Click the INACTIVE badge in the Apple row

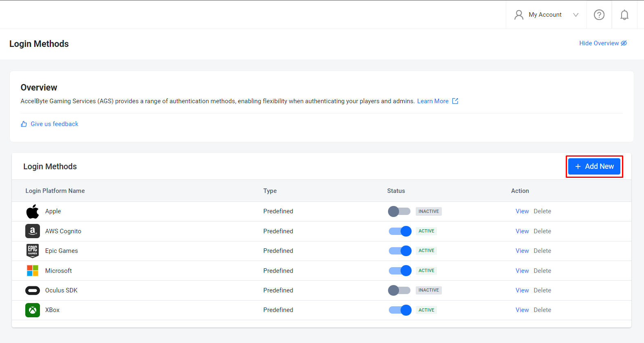click(x=429, y=211)
